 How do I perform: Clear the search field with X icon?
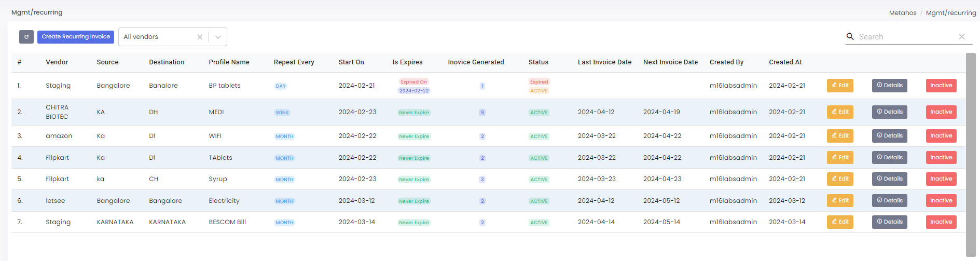(962, 36)
